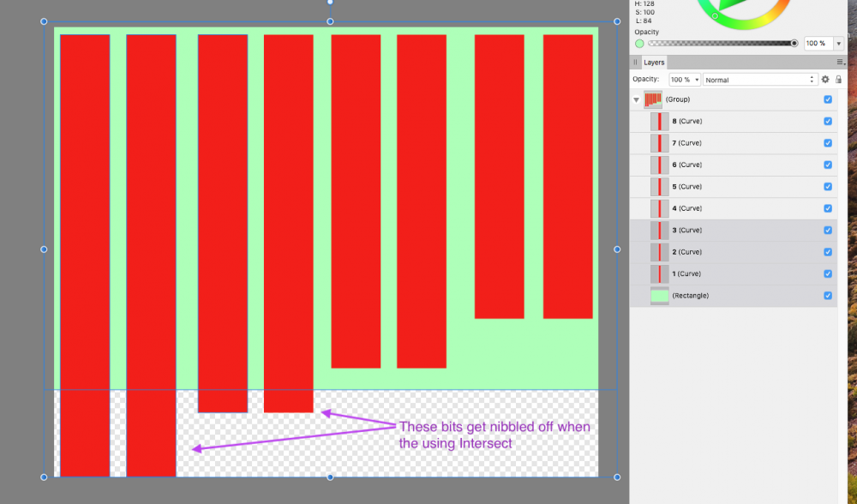Open the Normal blend mode dropdown

pos(760,80)
